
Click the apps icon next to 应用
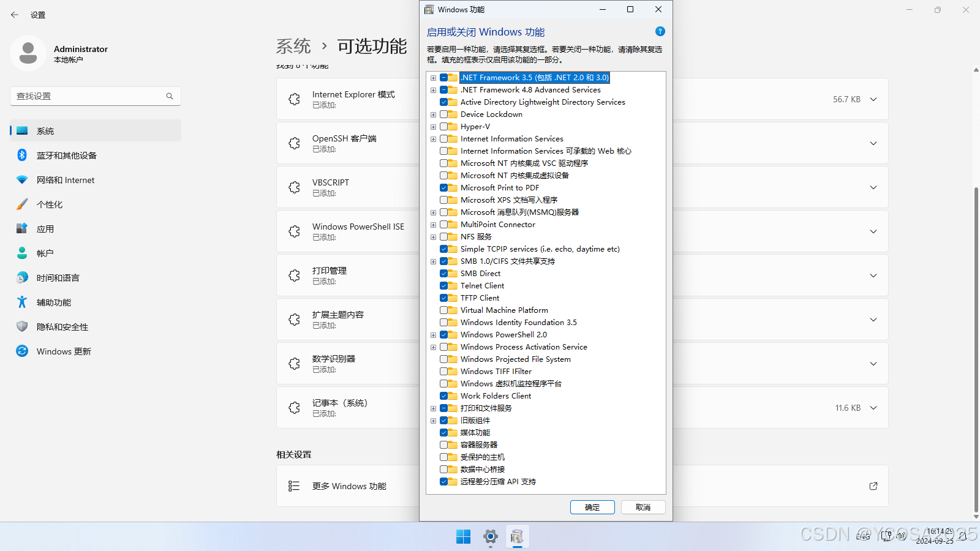click(22, 229)
